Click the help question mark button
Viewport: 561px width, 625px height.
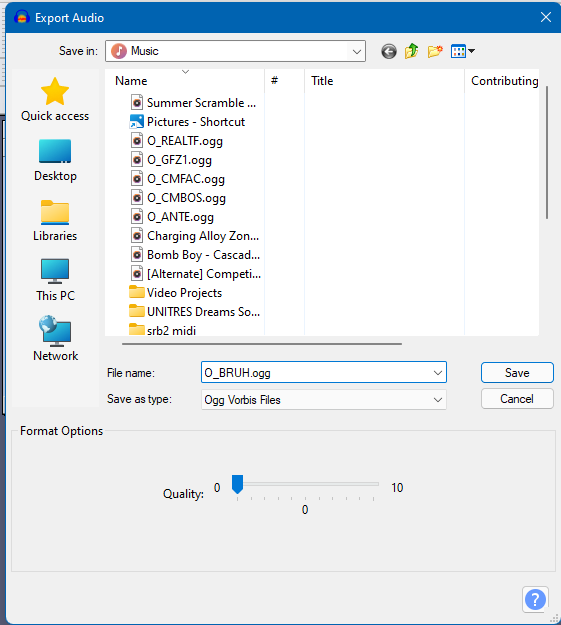tap(535, 599)
